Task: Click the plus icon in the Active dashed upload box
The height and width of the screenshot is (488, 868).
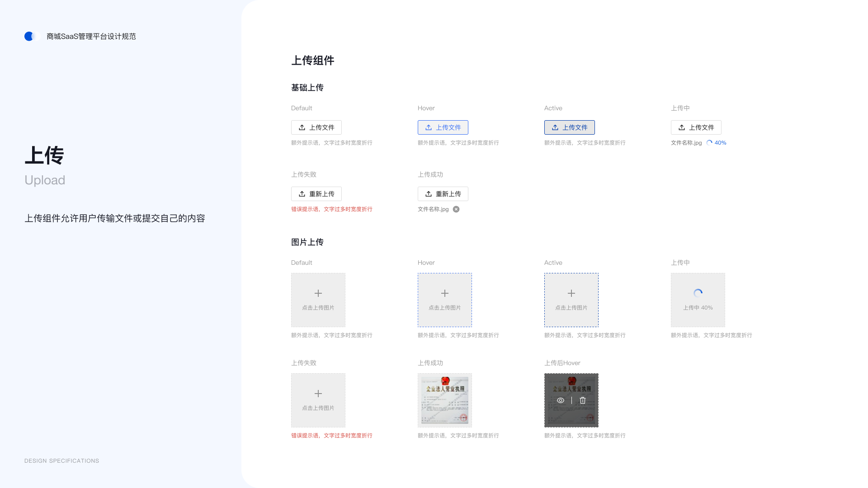Action: (571, 293)
